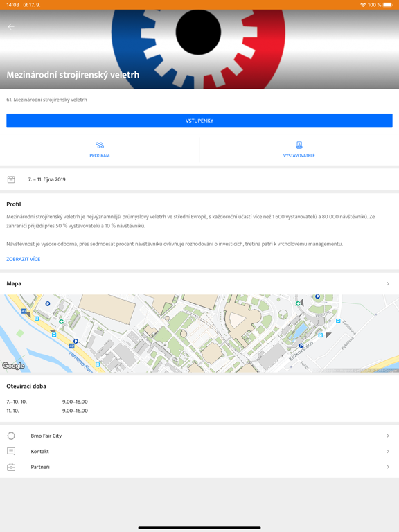
Task: Select subtitle 61. Mezinárodní strojírenský veletrh
Action: [47, 100]
